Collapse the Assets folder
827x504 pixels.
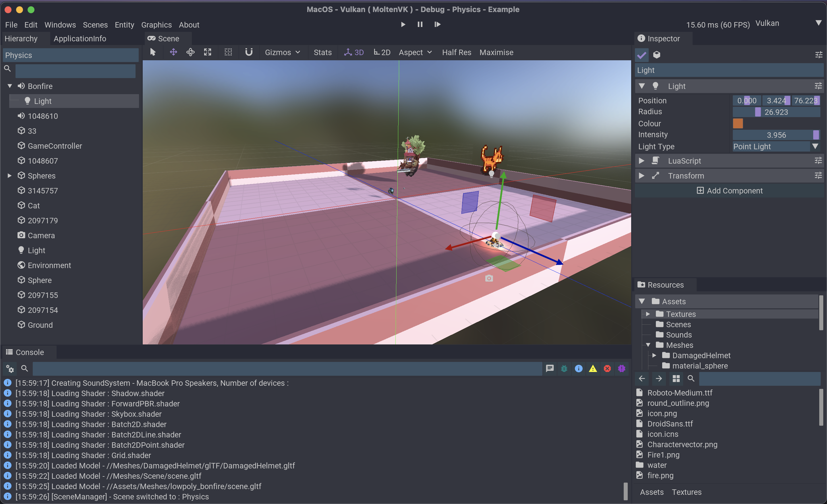642,301
